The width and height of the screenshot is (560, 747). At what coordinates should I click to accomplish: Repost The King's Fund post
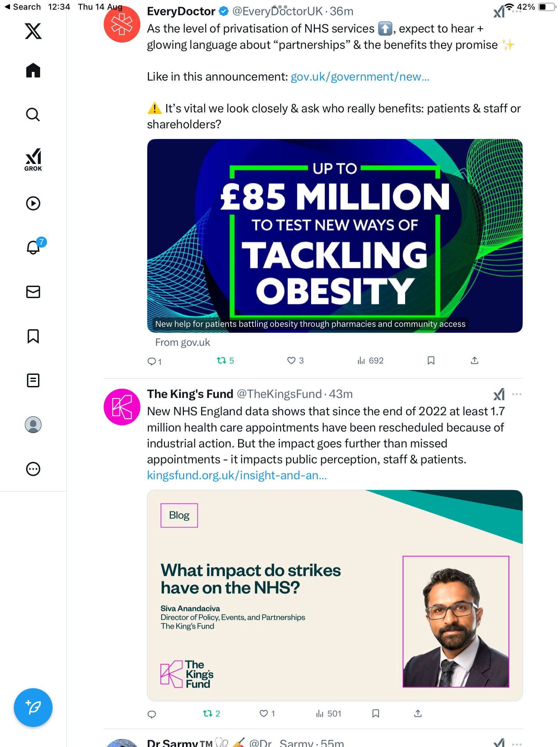(x=208, y=713)
